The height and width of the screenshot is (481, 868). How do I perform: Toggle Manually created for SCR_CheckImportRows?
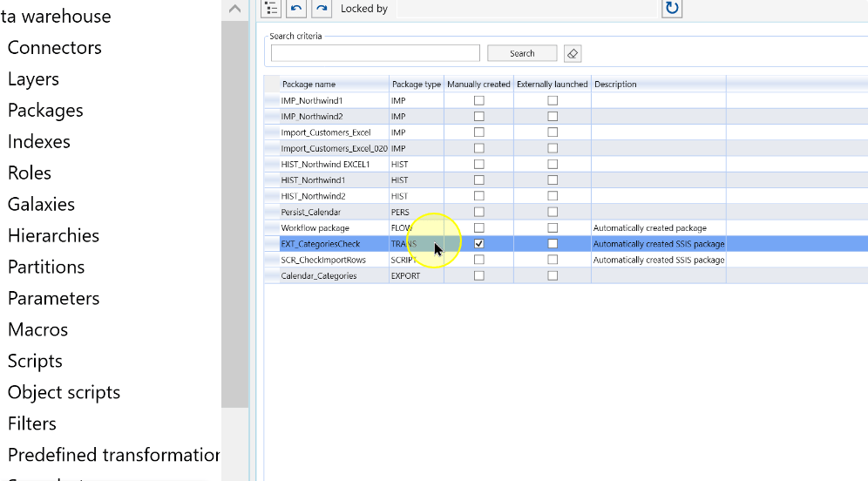(x=478, y=260)
